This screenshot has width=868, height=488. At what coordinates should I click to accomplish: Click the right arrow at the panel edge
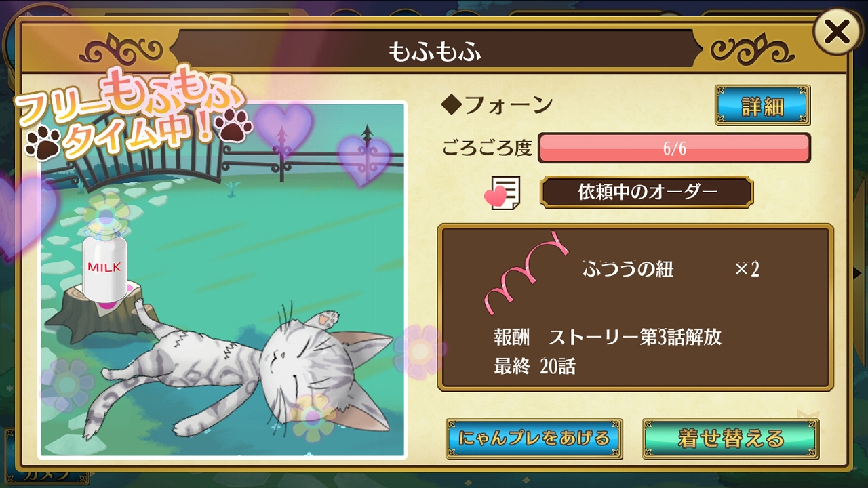pyautogui.click(x=857, y=272)
